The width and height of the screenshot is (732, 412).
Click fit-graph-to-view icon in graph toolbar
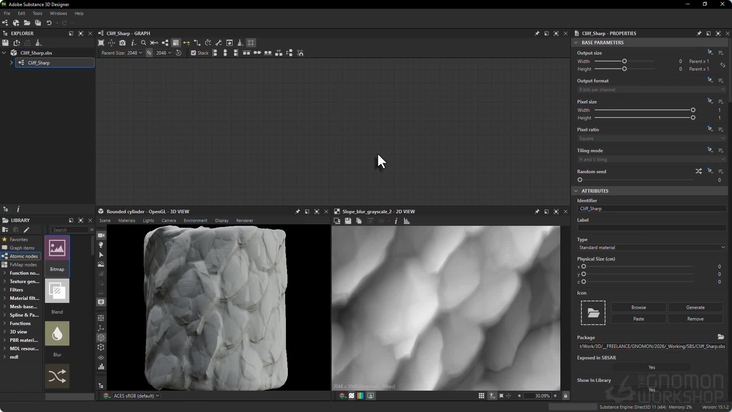(101, 43)
